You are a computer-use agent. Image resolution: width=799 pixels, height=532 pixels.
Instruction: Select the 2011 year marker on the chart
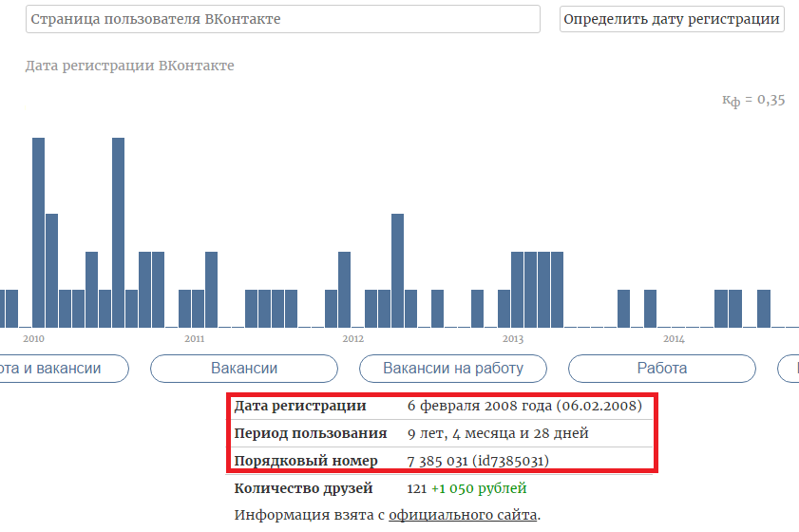(194, 338)
